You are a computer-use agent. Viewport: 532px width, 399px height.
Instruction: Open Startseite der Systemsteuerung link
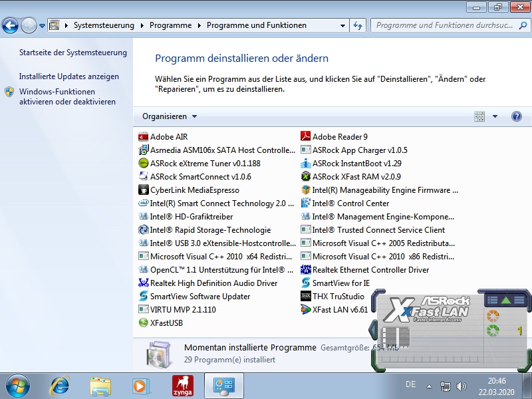click(x=73, y=53)
